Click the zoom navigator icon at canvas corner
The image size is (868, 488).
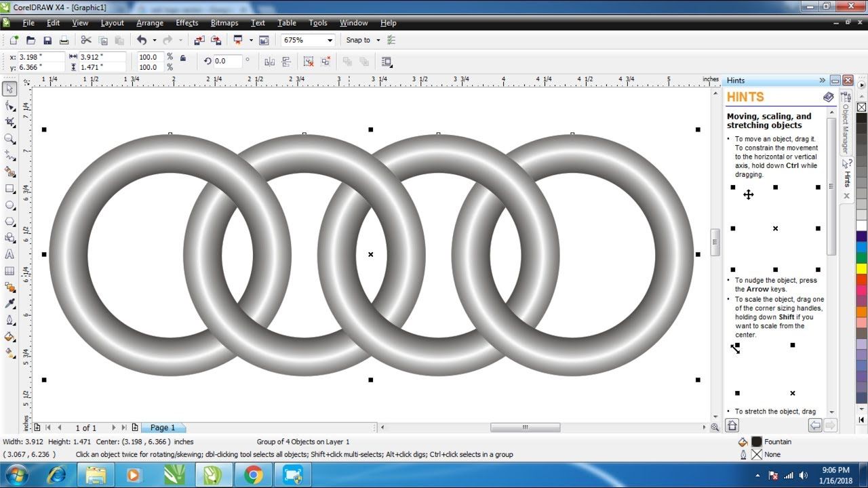click(x=715, y=428)
